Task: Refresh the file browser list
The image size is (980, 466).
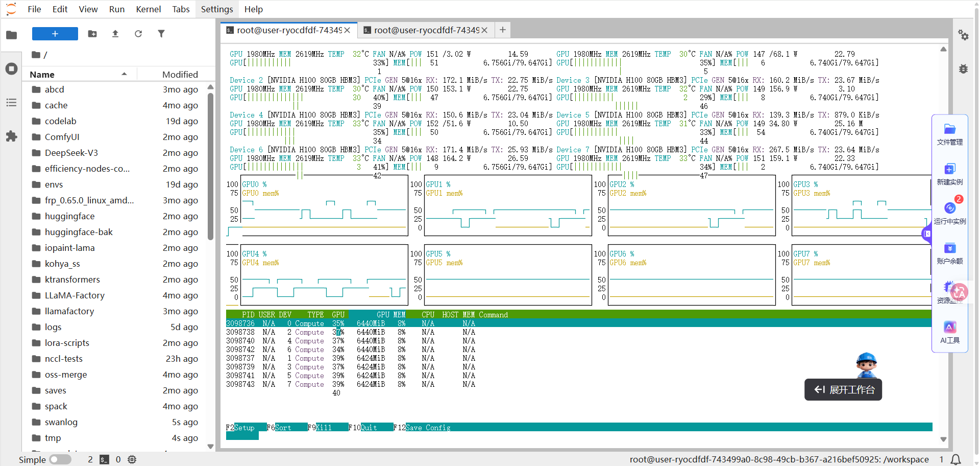Action: click(138, 34)
